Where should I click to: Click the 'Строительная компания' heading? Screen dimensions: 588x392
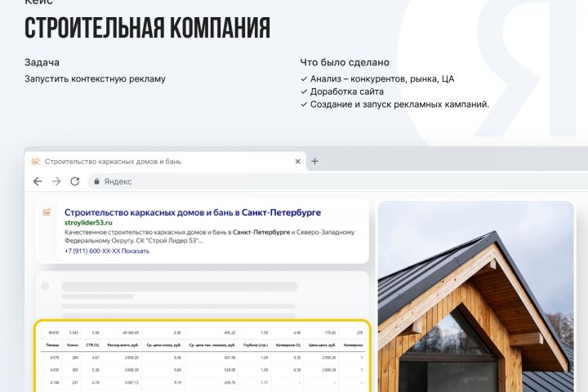tap(147, 28)
